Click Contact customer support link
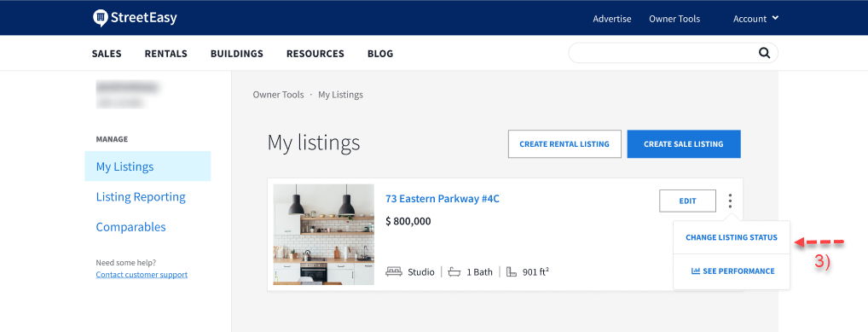Image resolution: width=868 pixels, height=332 pixels. click(142, 274)
